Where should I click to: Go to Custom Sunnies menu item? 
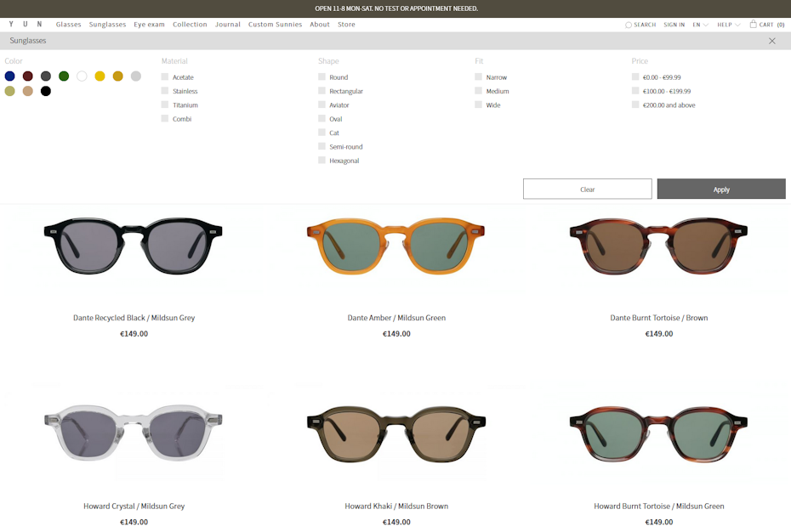tap(275, 25)
